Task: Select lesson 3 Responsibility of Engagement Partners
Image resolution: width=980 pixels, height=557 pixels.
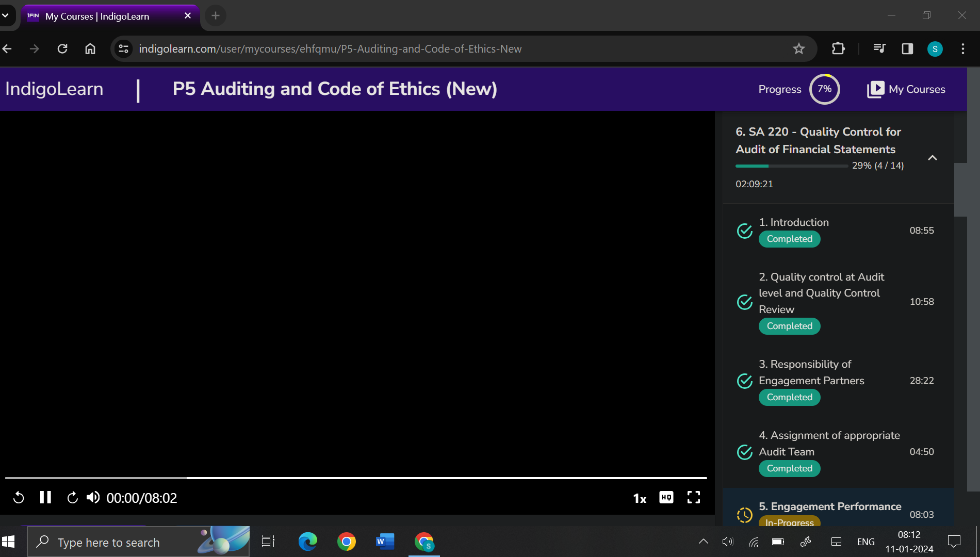Action: [x=811, y=372]
